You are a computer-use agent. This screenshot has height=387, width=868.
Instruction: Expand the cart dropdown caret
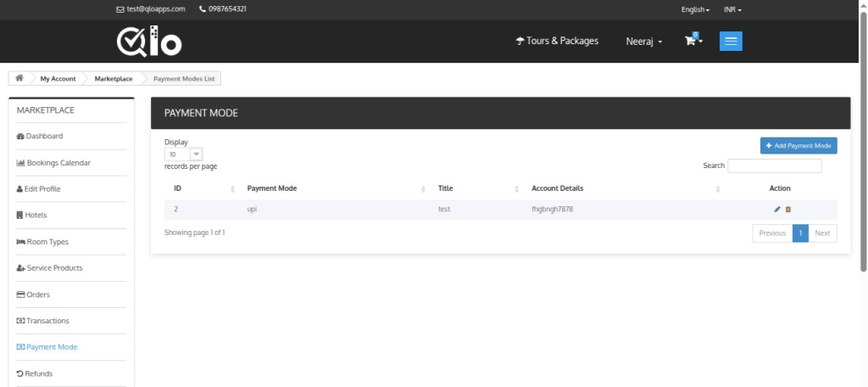tap(701, 42)
